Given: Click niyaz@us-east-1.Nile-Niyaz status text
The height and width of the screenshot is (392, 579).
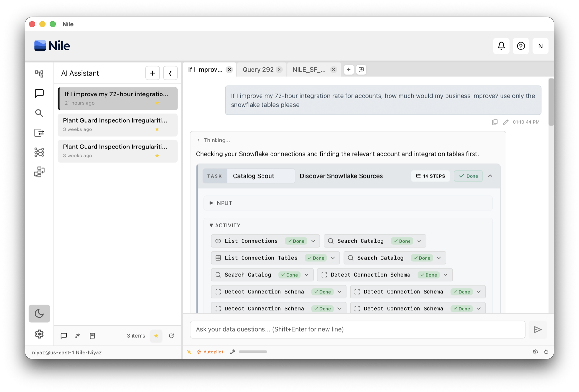Looking at the screenshot, I should [x=67, y=352].
